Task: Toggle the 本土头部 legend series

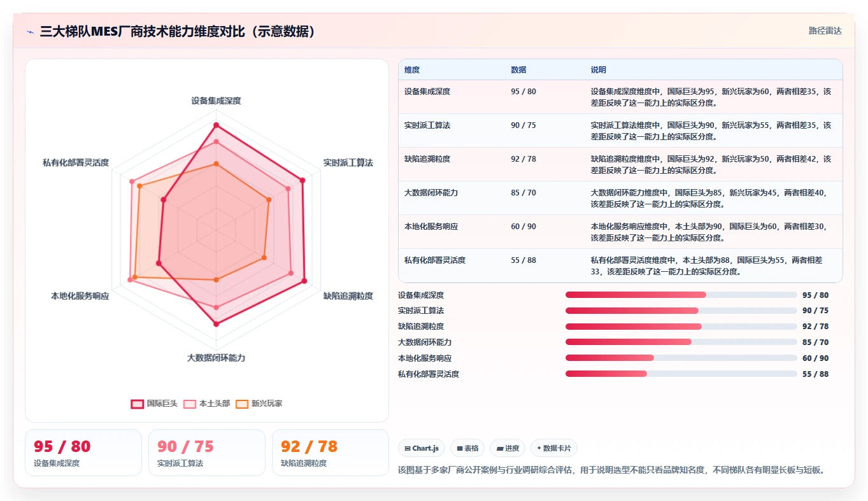Action: pyautogui.click(x=206, y=404)
